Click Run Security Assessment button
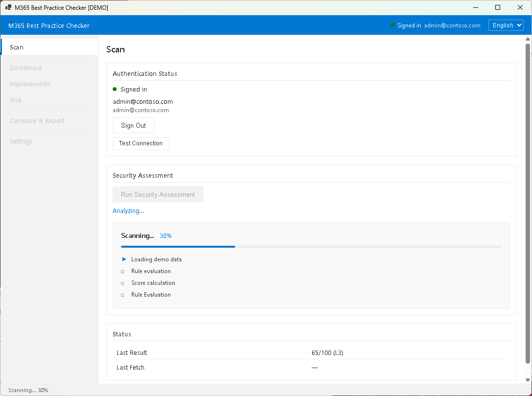Screen dimensions: 532x396 158,194
